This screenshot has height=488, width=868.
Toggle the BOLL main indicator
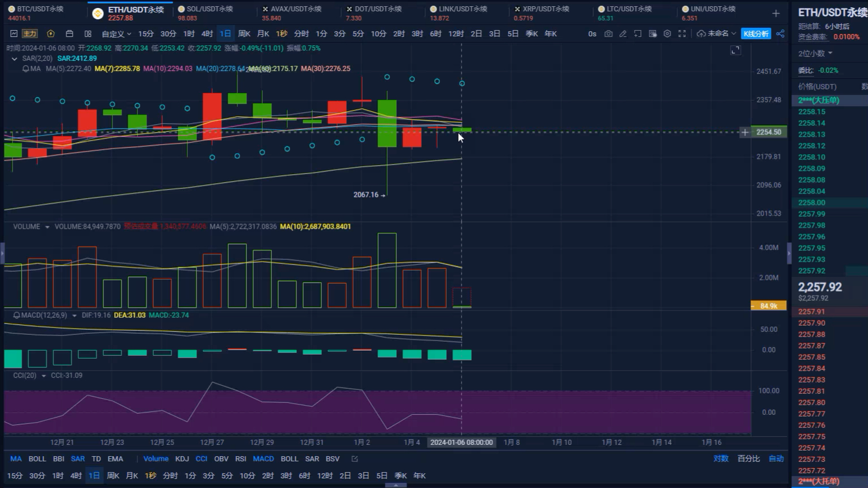click(37, 459)
